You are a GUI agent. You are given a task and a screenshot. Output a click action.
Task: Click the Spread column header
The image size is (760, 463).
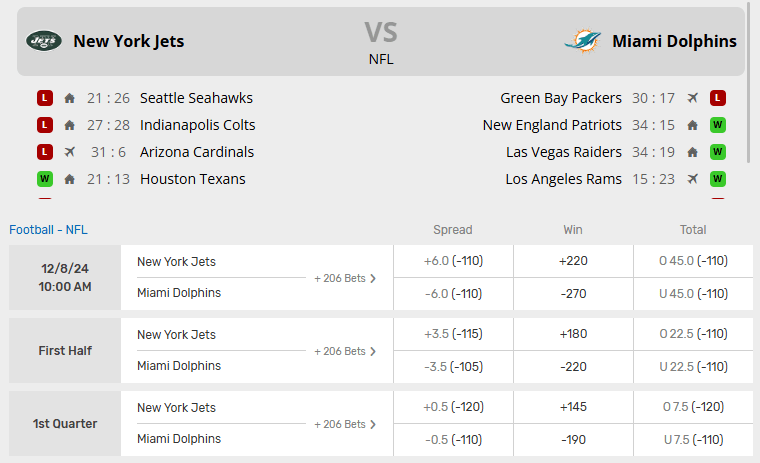(x=453, y=230)
